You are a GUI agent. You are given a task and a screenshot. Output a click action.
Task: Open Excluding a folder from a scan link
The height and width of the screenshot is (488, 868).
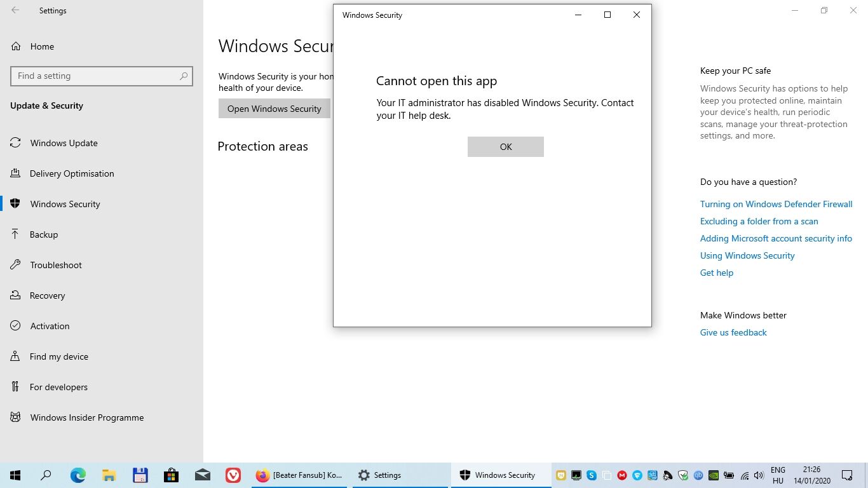(x=759, y=221)
